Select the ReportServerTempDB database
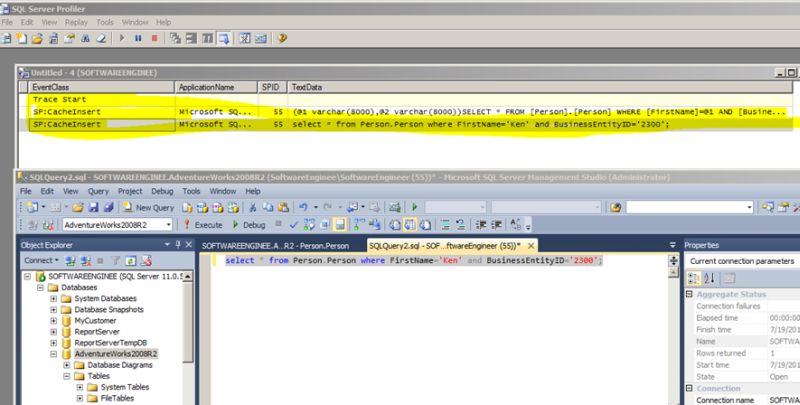 tap(111, 343)
